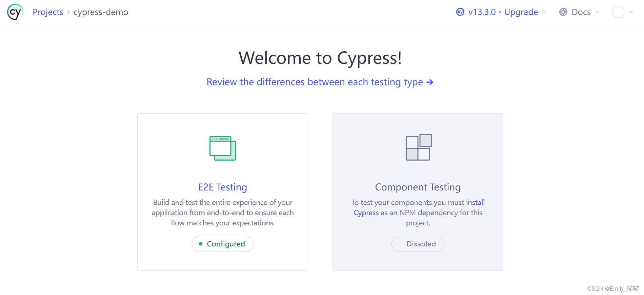This screenshot has width=644, height=295.
Task: Select the E2E Testing title
Action: [x=223, y=187]
